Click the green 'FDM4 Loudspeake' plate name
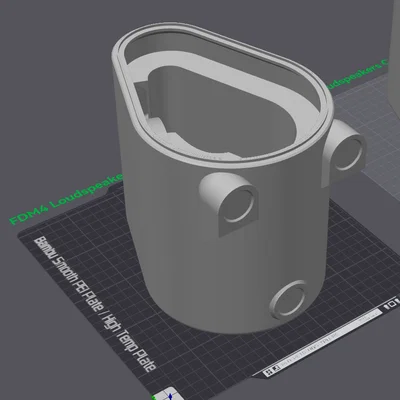This screenshot has height=400, width=400. tap(67, 199)
